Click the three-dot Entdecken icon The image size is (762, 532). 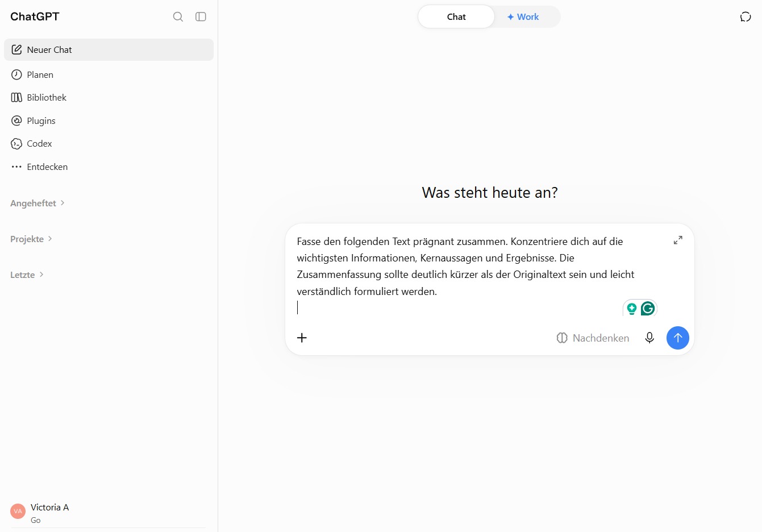click(16, 167)
